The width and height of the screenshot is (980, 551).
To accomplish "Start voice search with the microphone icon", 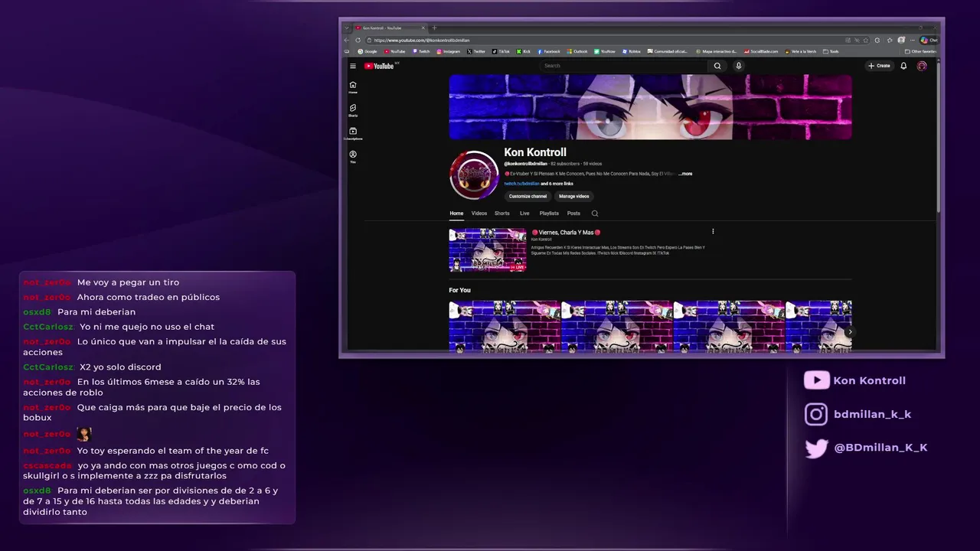I will tap(739, 66).
